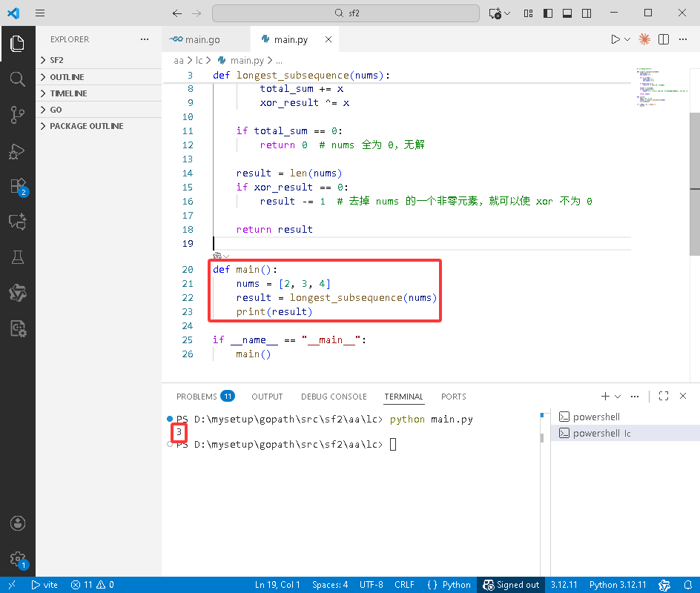
Task: Change encoding via UTF-8 status item
Action: coord(372,585)
